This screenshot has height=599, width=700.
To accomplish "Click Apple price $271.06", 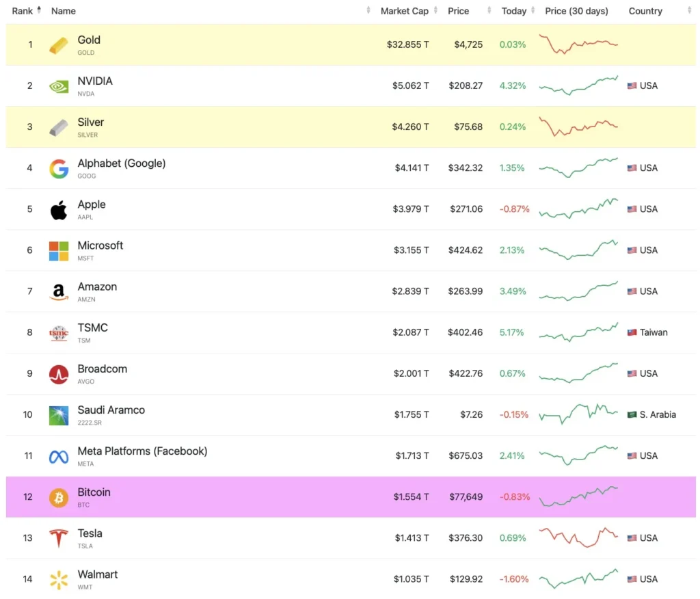I will [466, 209].
